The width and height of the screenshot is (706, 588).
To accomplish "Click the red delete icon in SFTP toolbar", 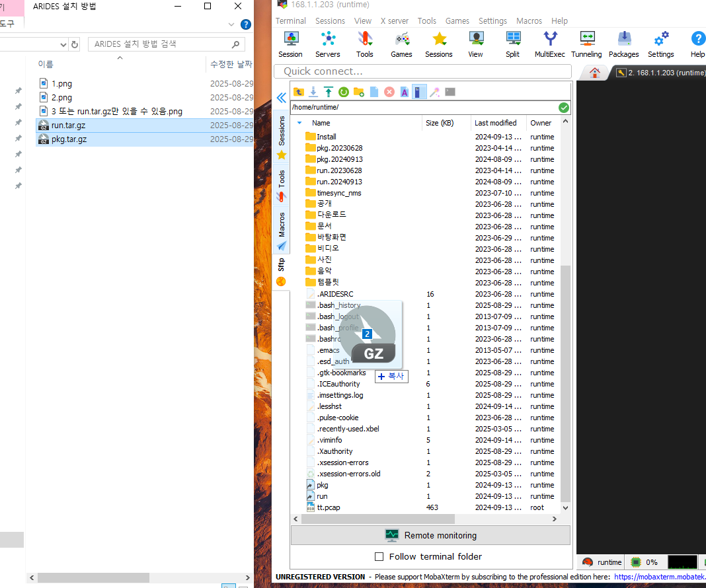I will (x=389, y=92).
